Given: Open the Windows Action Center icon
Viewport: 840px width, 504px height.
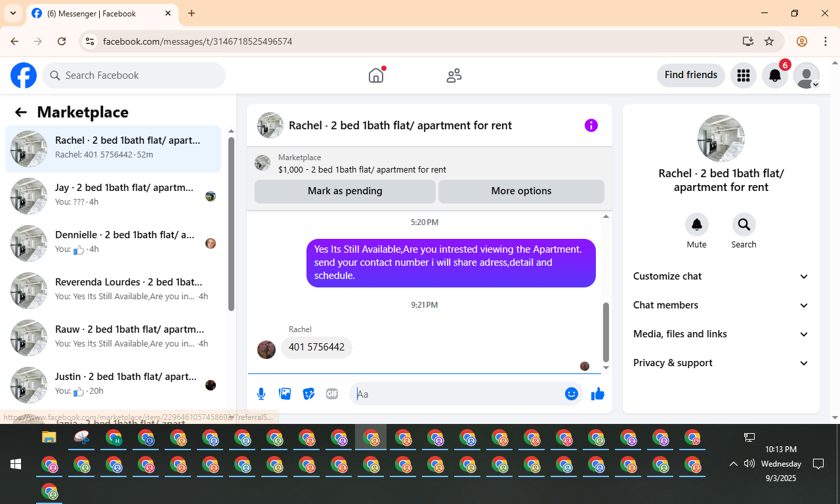Looking at the screenshot, I should pos(818,464).
